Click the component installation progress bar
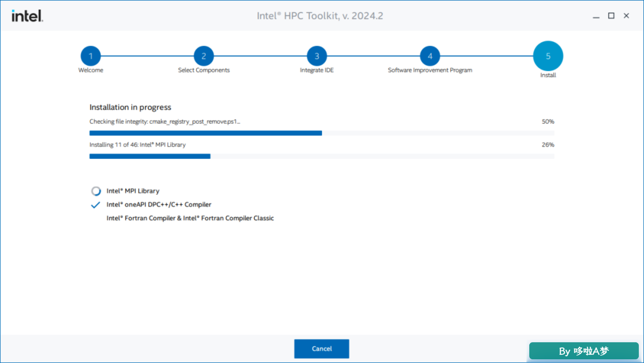644x363 pixels. point(322,156)
